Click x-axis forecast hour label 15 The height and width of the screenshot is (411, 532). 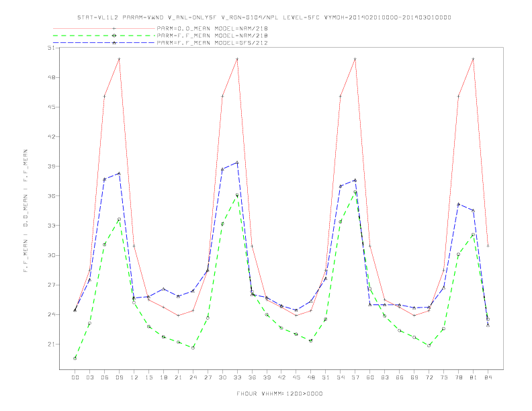pyautogui.click(x=148, y=377)
